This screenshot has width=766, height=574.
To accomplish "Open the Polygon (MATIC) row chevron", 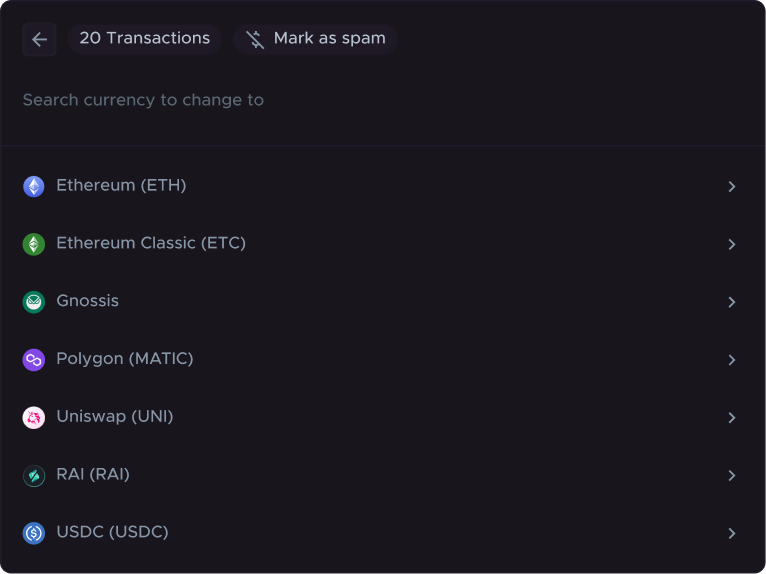I will [x=732, y=360].
